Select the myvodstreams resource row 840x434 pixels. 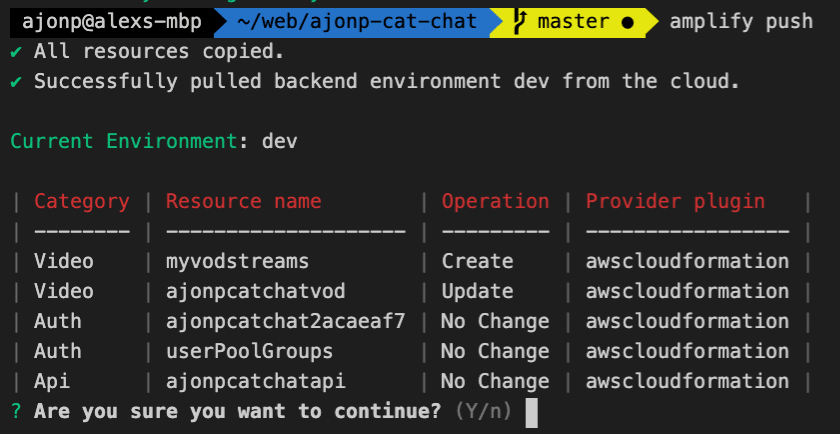pyautogui.click(x=411, y=261)
